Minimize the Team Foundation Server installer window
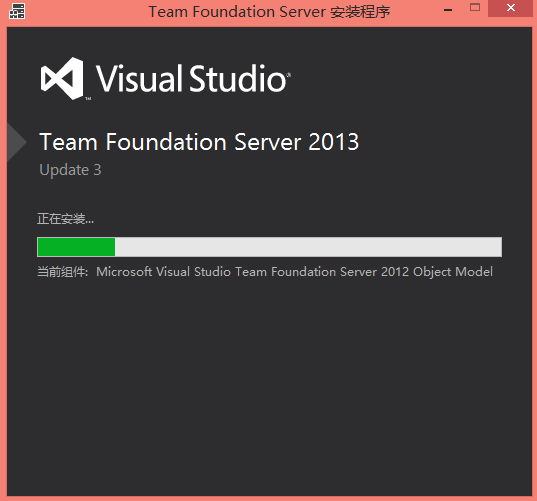 click(x=448, y=10)
